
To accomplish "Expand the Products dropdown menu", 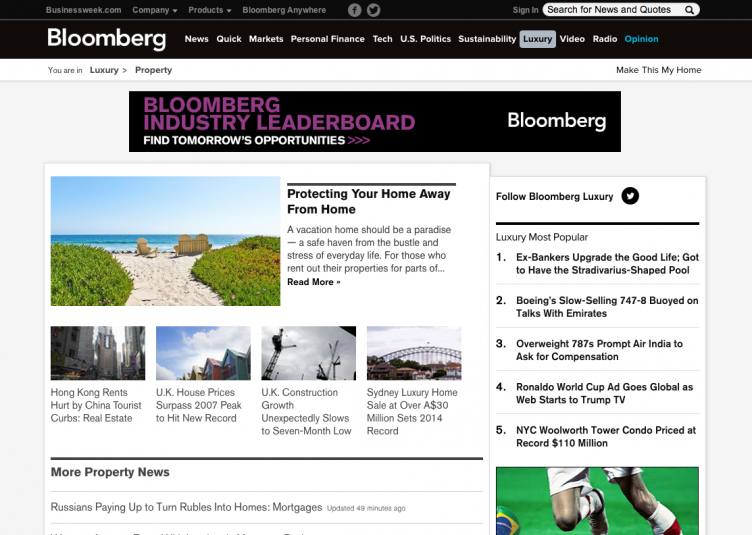I will coord(210,10).
